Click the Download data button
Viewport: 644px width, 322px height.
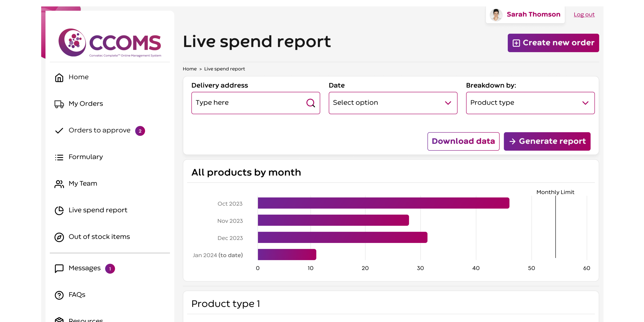pyautogui.click(x=463, y=142)
